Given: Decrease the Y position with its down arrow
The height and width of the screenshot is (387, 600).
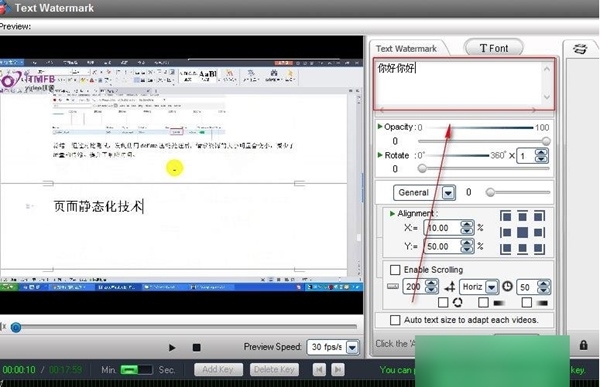Looking at the screenshot, I should 466,250.
